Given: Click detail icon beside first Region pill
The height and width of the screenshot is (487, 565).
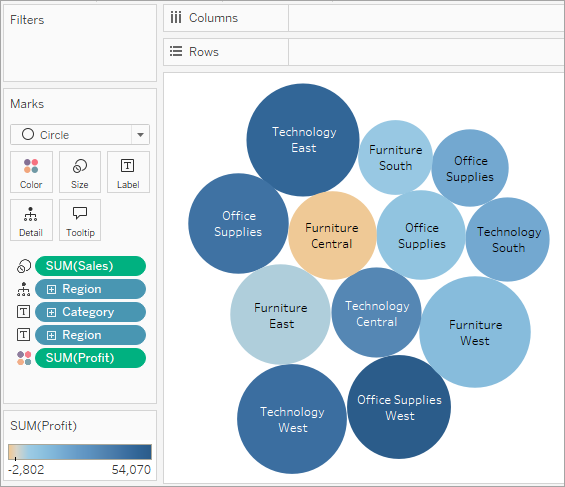Looking at the screenshot, I should pos(24,289).
